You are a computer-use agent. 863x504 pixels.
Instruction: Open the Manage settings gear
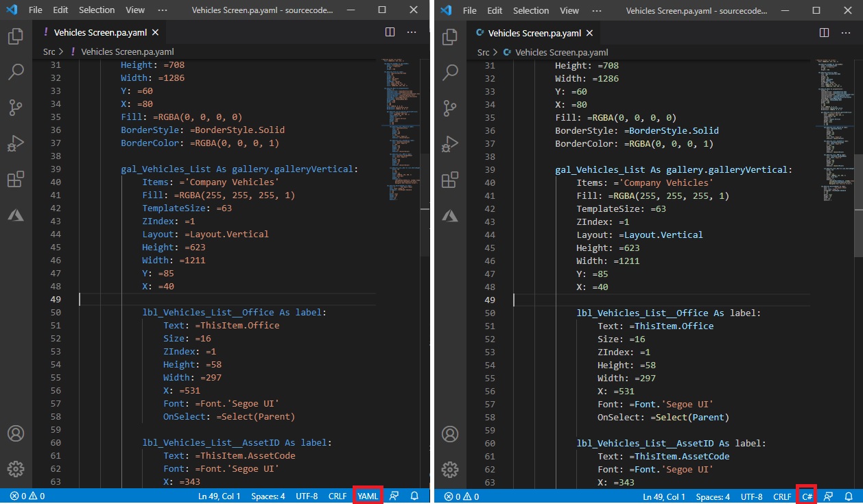tap(15, 469)
